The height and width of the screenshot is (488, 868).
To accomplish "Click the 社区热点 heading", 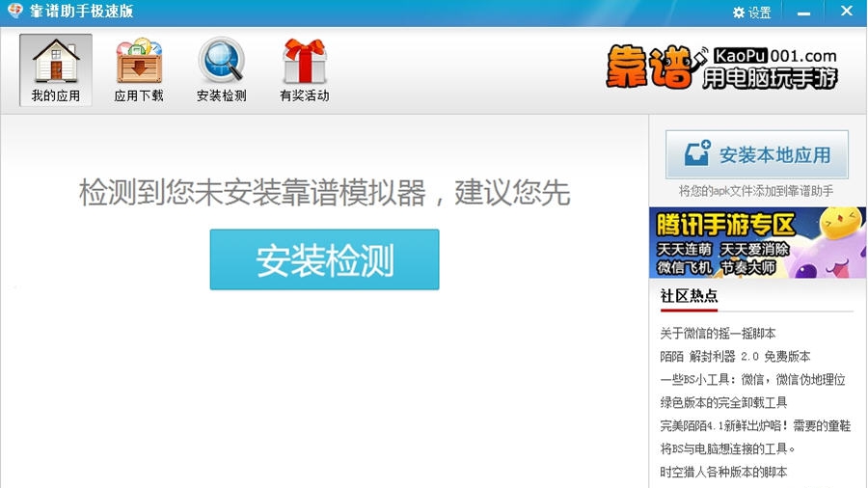I will coord(689,296).
